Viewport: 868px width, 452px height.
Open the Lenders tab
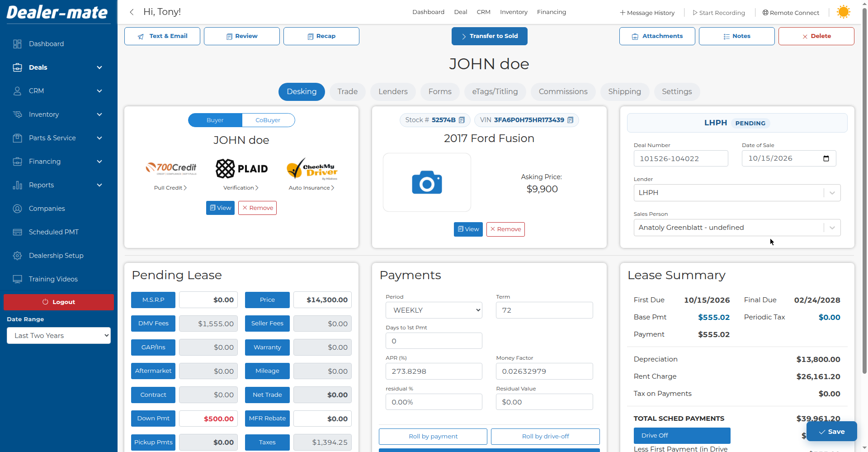coord(393,92)
